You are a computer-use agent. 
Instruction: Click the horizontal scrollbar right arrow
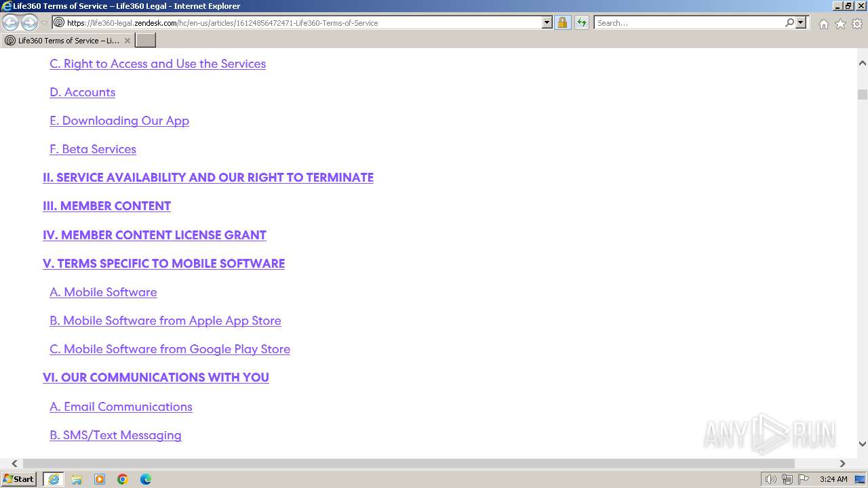(842, 464)
